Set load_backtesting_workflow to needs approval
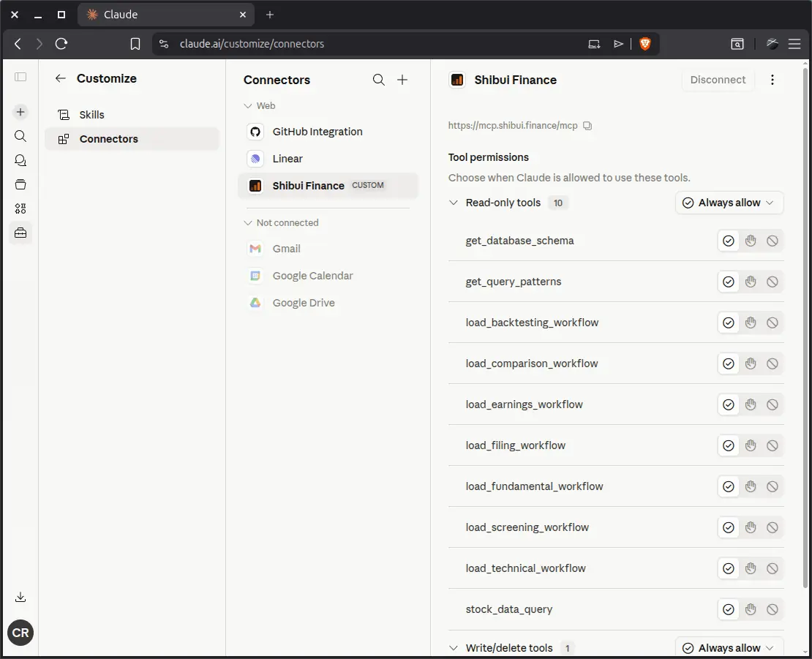 click(x=751, y=323)
